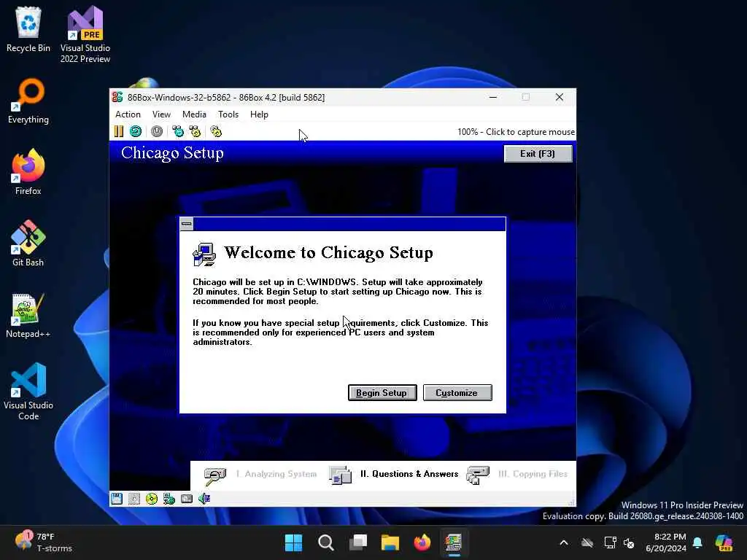The height and width of the screenshot is (560, 747).
Task: Click '100% - Click to capture mouse' text
Action: [x=516, y=132]
